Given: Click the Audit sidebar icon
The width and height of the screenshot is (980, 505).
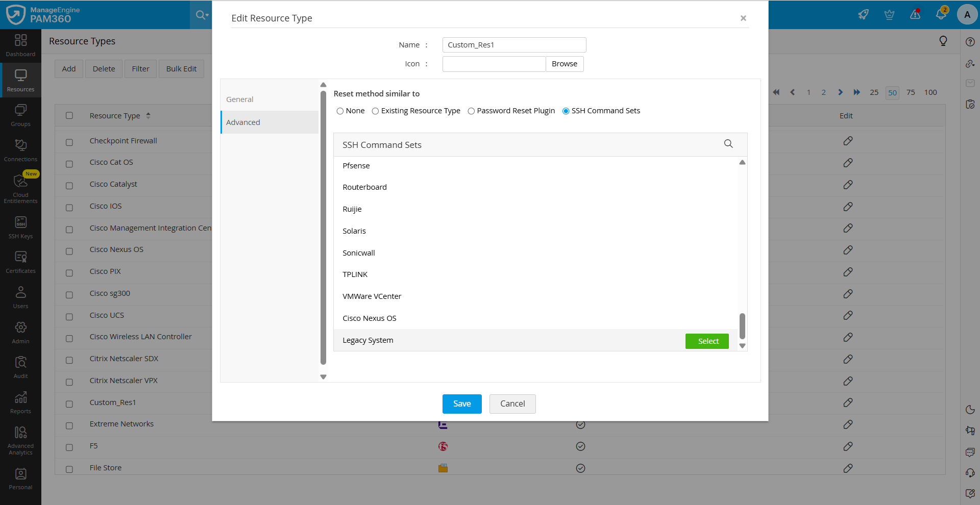Looking at the screenshot, I should (x=20, y=367).
